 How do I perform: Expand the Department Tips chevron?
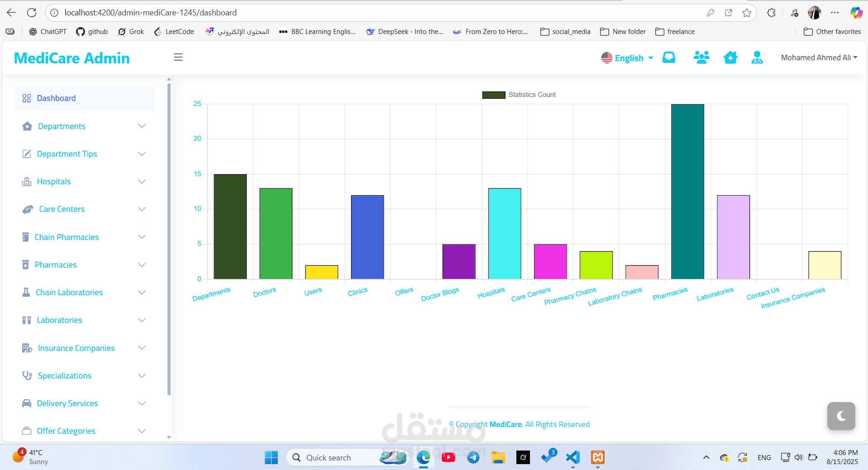click(142, 154)
